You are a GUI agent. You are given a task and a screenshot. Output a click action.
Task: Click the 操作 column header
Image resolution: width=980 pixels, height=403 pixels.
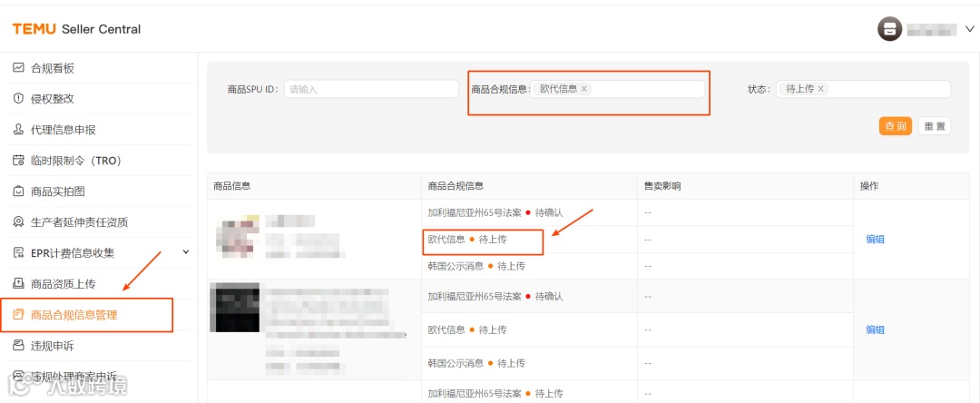pyautogui.click(x=869, y=186)
